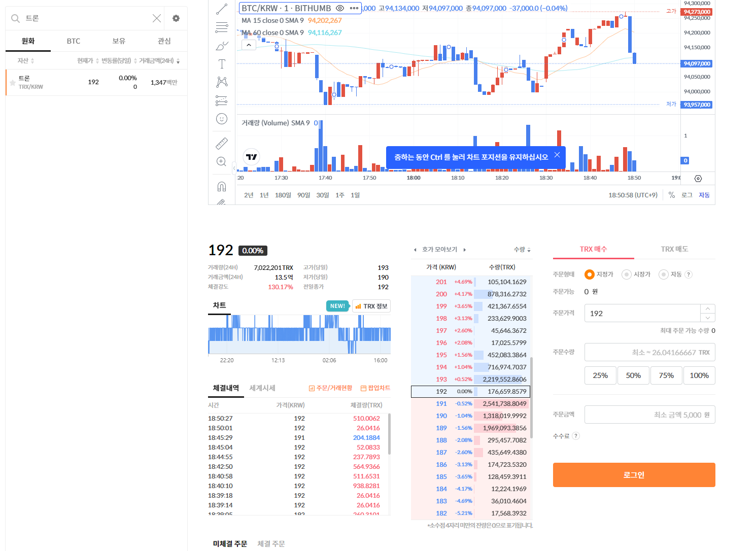Open TradingView logo on volume pane
The width and height of the screenshot is (756, 551).
point(252,157)
